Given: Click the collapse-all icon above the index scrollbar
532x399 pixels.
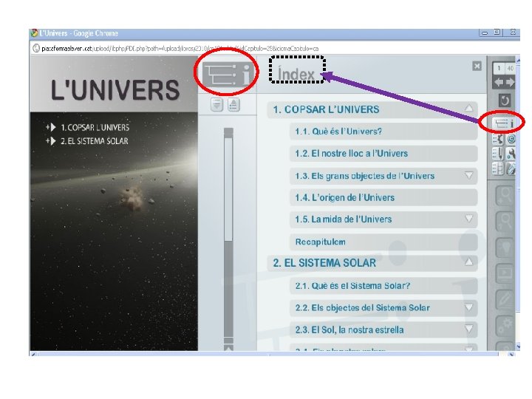Looking at the screenshot, I should click(233, 105).
